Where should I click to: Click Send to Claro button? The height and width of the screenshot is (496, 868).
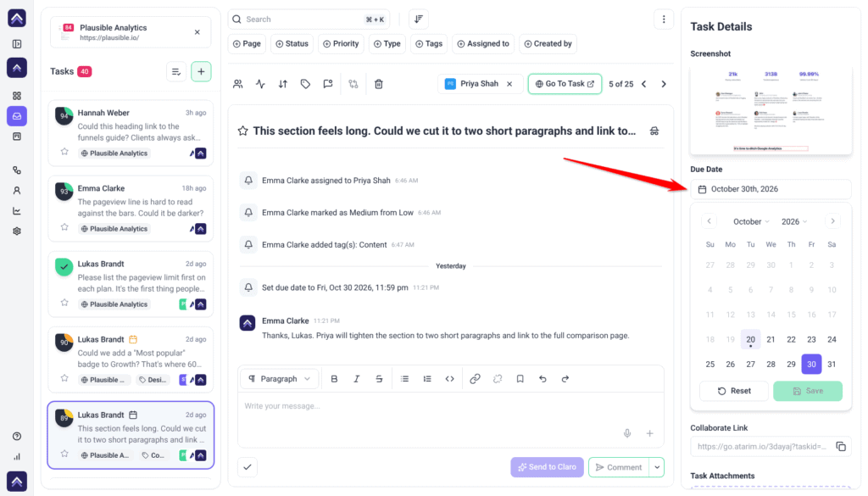pos(547,467)
